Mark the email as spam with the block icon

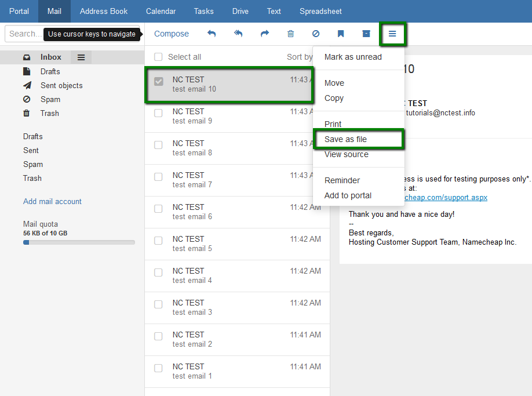316,34
